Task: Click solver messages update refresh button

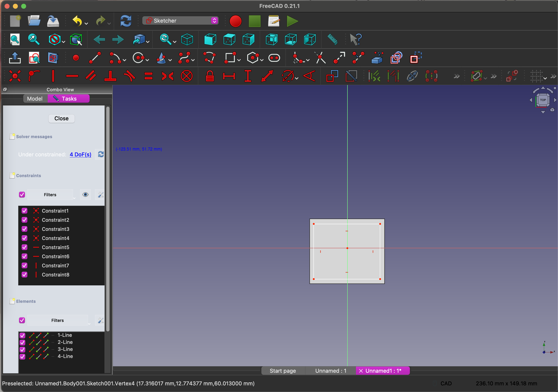Action: point(100,154)
